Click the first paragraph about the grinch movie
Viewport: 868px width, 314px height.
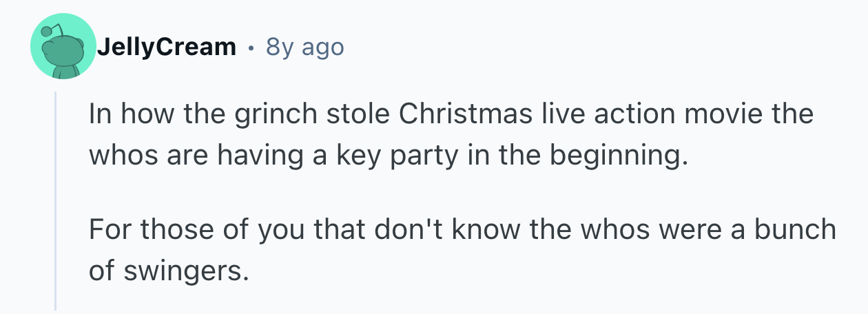click(x=451, y=135)
